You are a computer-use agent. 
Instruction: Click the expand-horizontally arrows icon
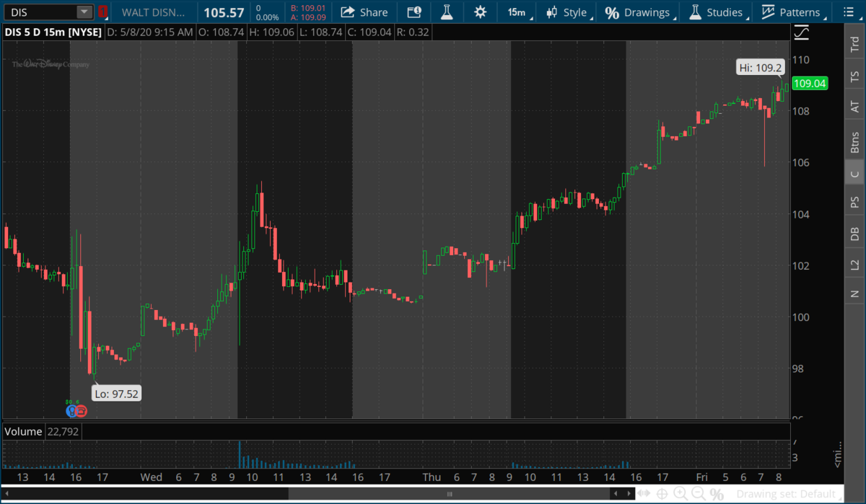tap(642, 494)
